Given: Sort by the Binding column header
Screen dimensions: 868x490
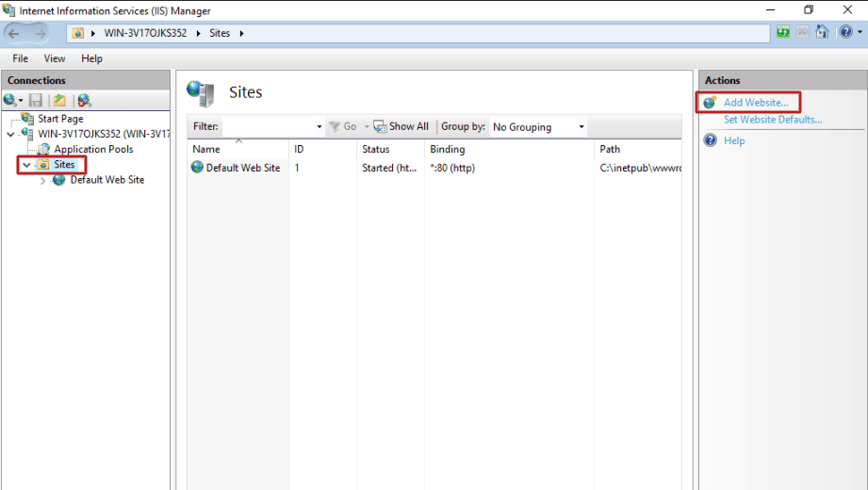Looking at the screenshot, I should point(509,149).
